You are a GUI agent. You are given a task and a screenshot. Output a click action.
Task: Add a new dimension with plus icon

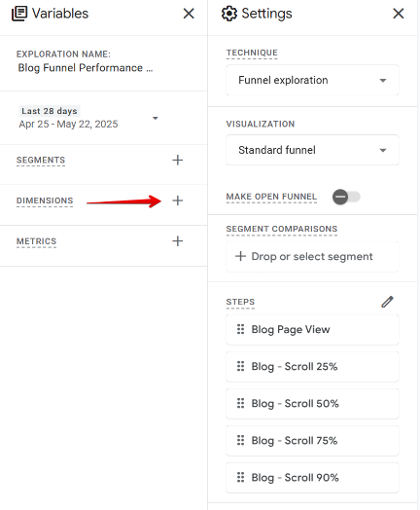(177, 200)
